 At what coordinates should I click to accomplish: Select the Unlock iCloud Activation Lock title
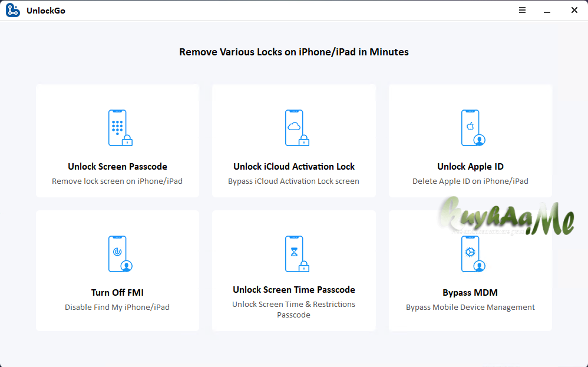[x=294, y=167]
